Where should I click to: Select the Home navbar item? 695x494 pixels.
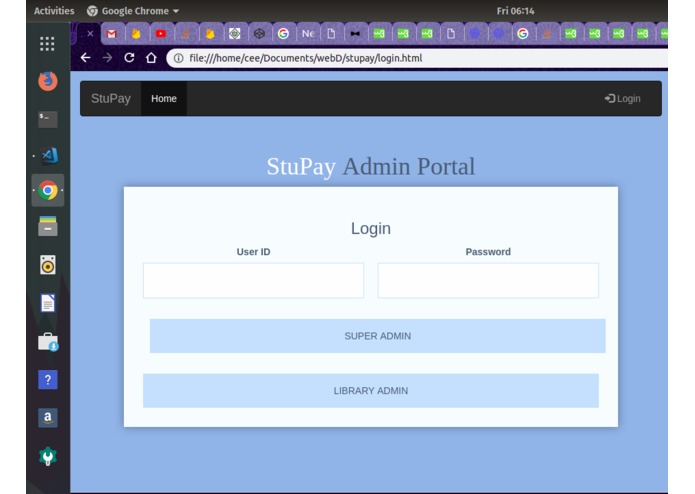click(164, 98)
